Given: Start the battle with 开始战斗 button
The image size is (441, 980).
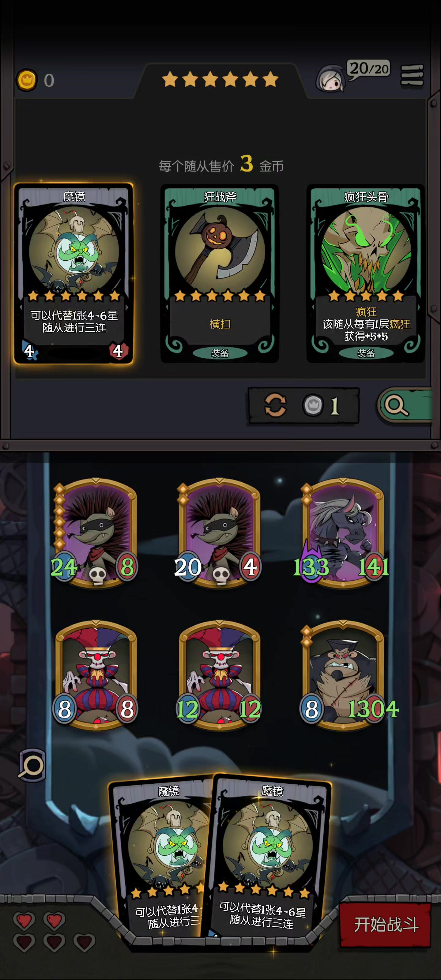Looking at the screenshot, I should [x=386, y=925].
